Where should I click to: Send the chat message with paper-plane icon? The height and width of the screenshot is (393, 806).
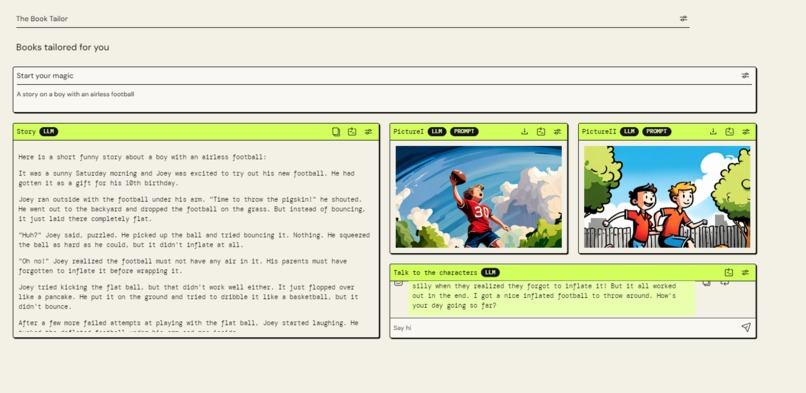746,327
